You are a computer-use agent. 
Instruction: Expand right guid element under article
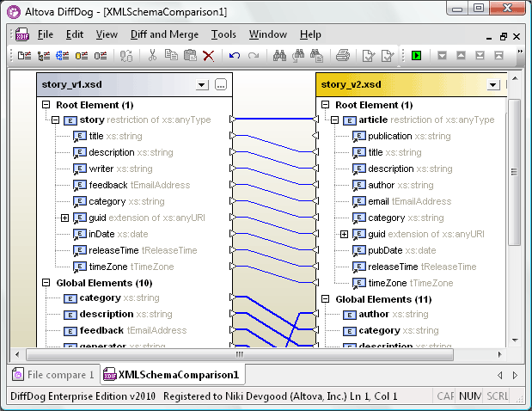(344, 234)
